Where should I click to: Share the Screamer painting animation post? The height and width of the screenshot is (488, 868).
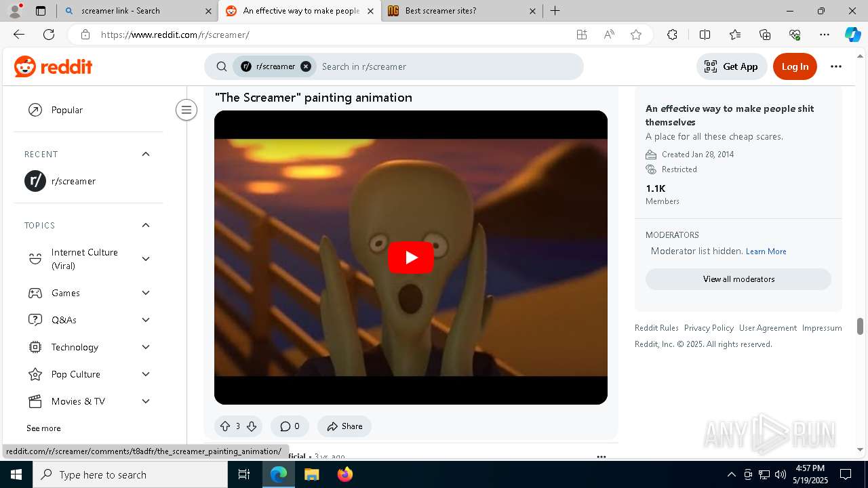click(344, 426)
